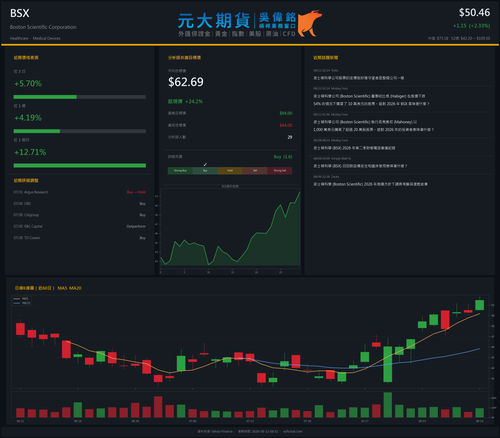500x438 pixels.
Task: Click the green Buy (1.6) consensus rating
Action: (x=283, y=157)
